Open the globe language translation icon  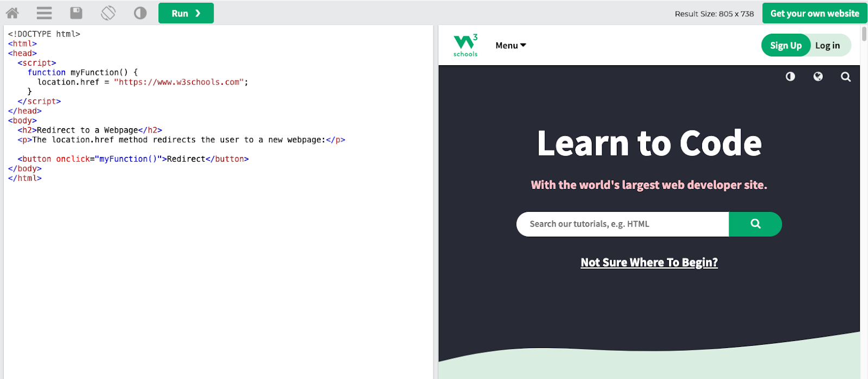point(818,77)
